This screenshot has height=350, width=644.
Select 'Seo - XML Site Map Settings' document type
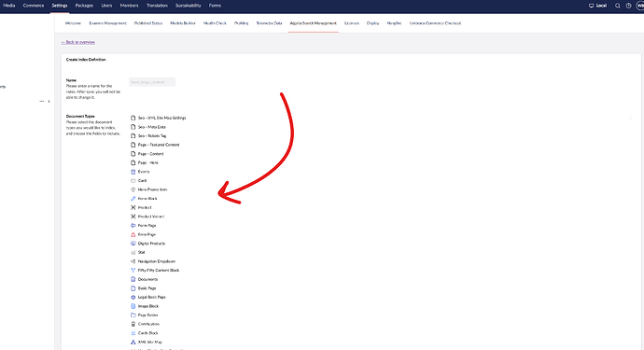pyautogui.click(x=161, y=118)
